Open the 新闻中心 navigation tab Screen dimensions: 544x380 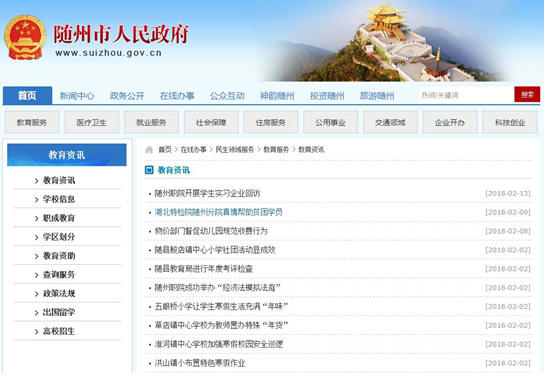[77, 96]
